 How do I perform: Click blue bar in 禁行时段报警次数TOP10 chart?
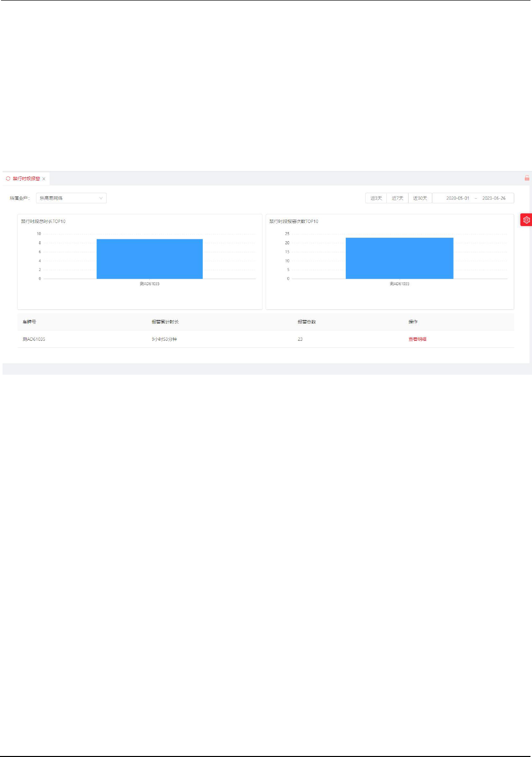tap(400, 258)
